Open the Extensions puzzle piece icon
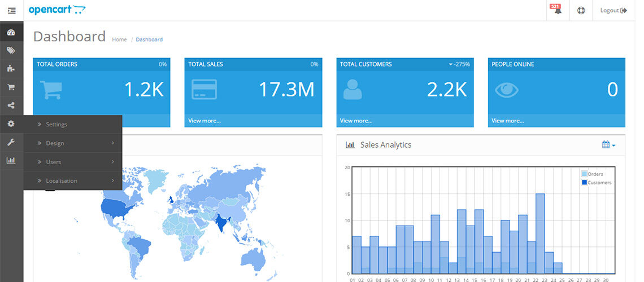Viewport: 644px width, 282px height. [11, 68]
